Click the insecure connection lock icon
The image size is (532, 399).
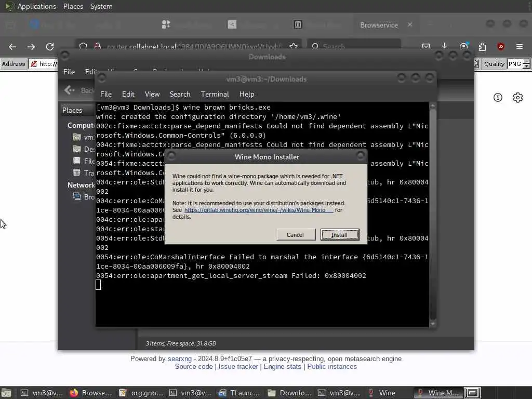tap(97, 46)
